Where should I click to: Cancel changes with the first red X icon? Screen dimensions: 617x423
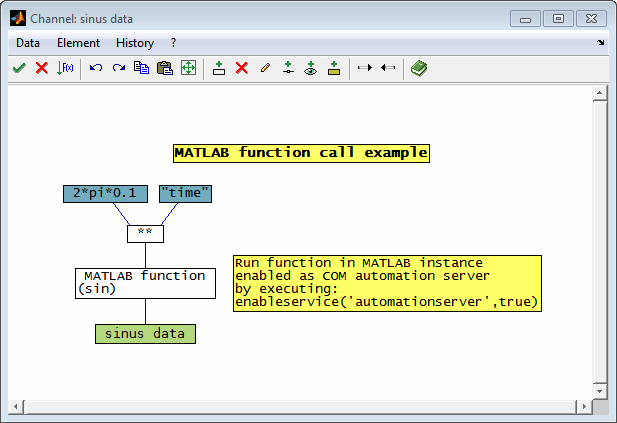[x=42, y=68]
